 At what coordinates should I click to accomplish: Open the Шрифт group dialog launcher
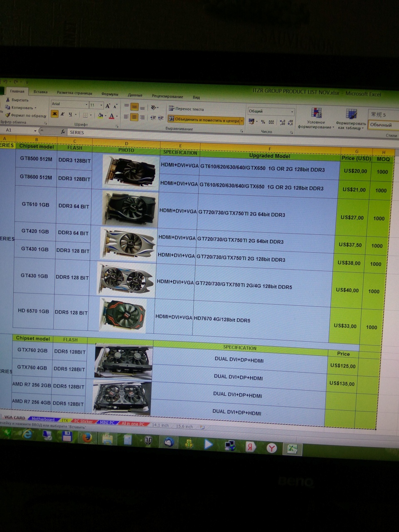tap(117, 126)
